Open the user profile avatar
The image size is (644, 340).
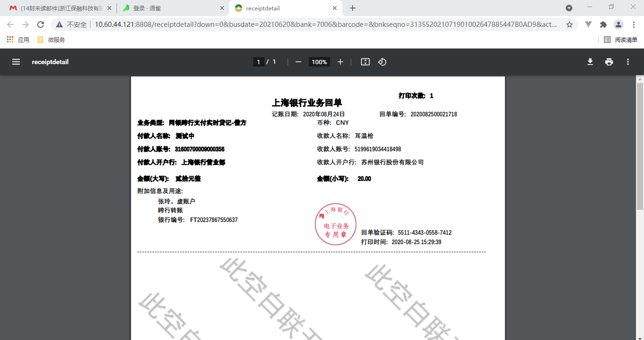tap(619, 25)
